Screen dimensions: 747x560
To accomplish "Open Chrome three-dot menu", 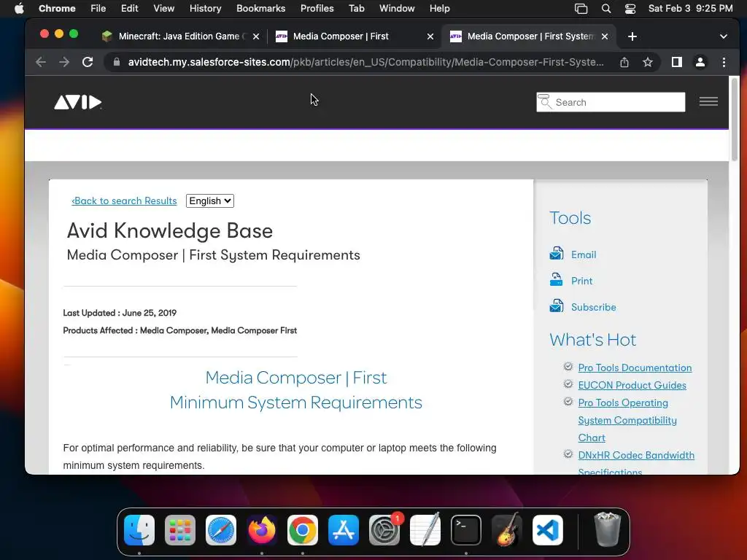I will coord(724,62).
